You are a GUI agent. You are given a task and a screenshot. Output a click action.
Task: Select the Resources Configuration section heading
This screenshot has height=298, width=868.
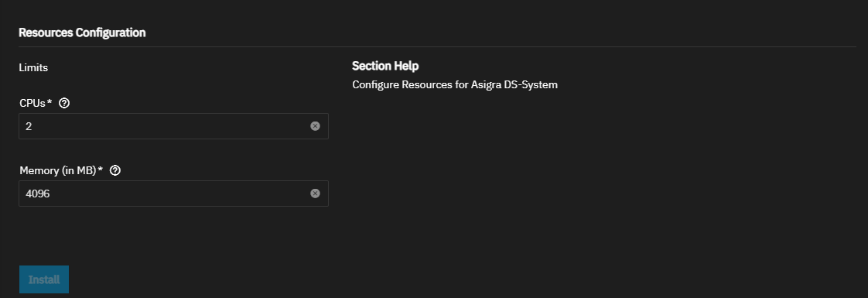[82, 33]
